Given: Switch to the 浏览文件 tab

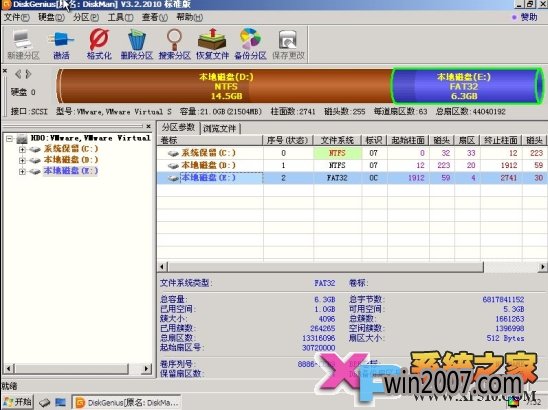Looking at the screenshot, I should (x=219, y=128).
